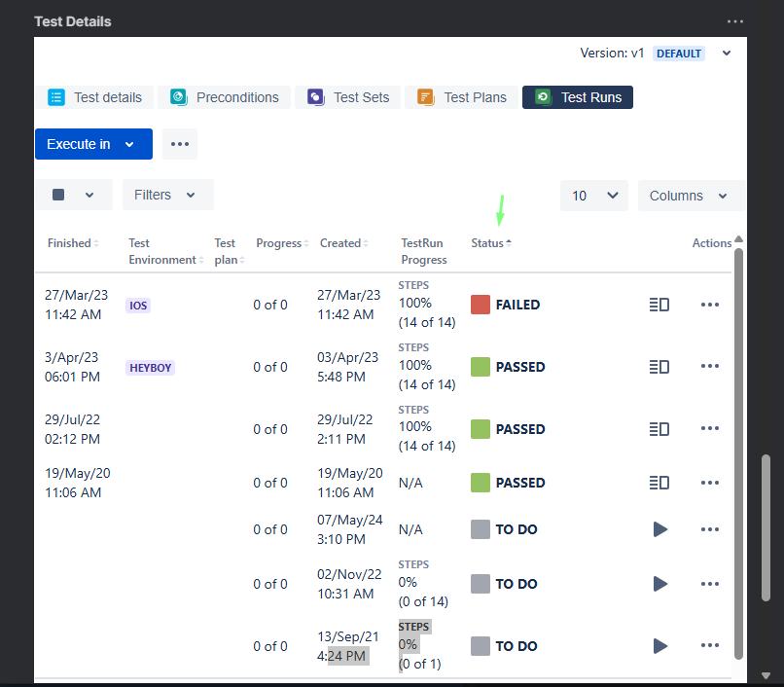Click the table's vertical scrollbar
The image size is (784, 687).
[738, 438]
